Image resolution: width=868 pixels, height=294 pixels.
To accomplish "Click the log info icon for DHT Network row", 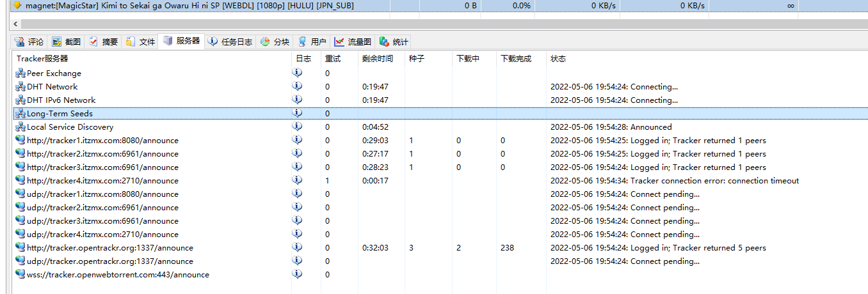I will [297, 86].
